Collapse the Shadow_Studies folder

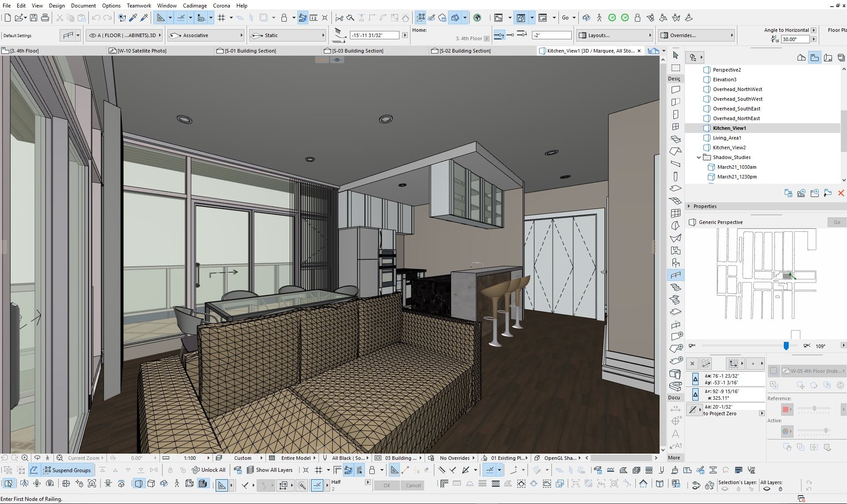click(x=699, y=157)
